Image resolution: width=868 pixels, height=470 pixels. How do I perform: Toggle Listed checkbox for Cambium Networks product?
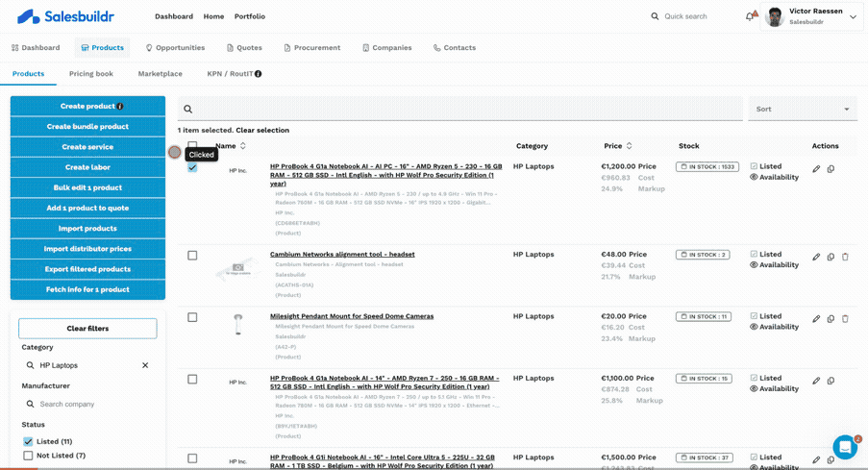pyautogui.click(x=754, y=254)
